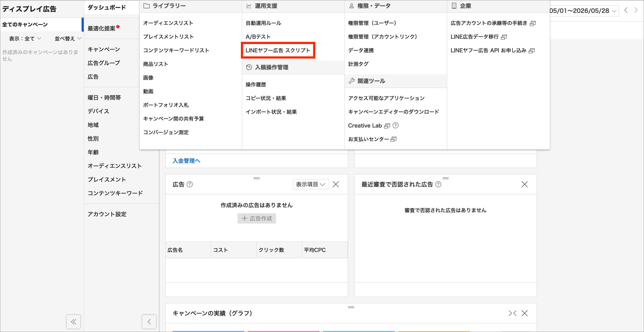
Task: Click the help icon beside Creative Lab
Action: pos(396,125)
